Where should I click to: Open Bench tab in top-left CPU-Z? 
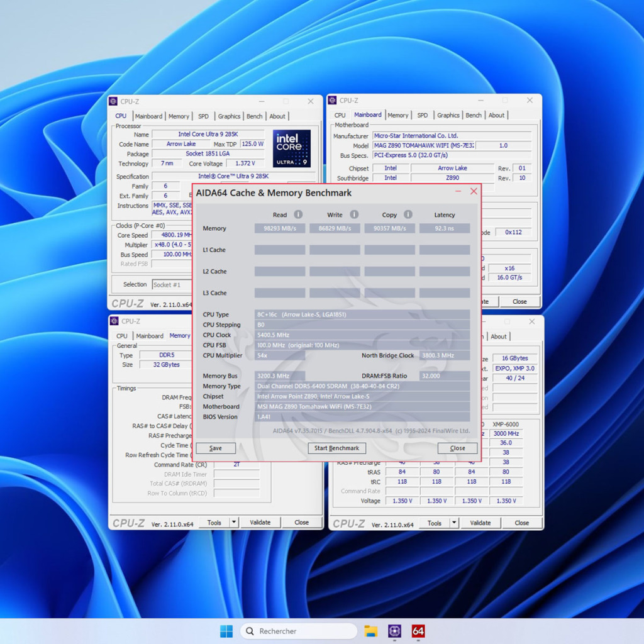pos(254,116)
